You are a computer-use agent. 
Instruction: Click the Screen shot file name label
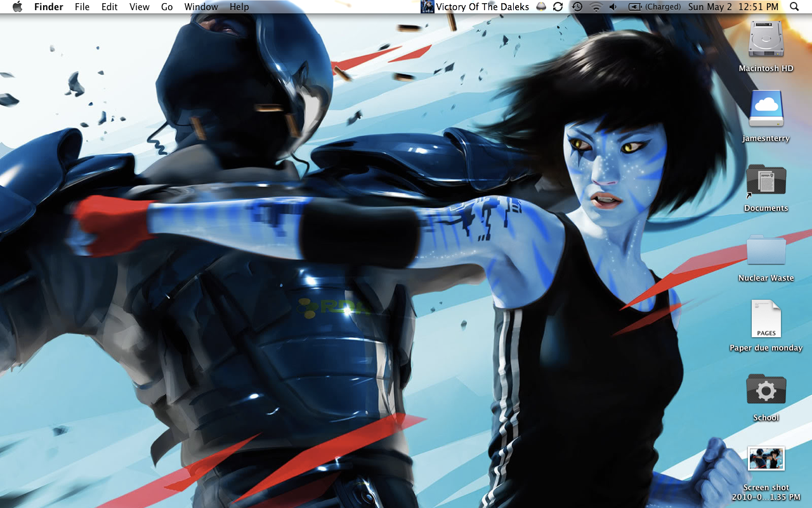(x=766, y=493)
